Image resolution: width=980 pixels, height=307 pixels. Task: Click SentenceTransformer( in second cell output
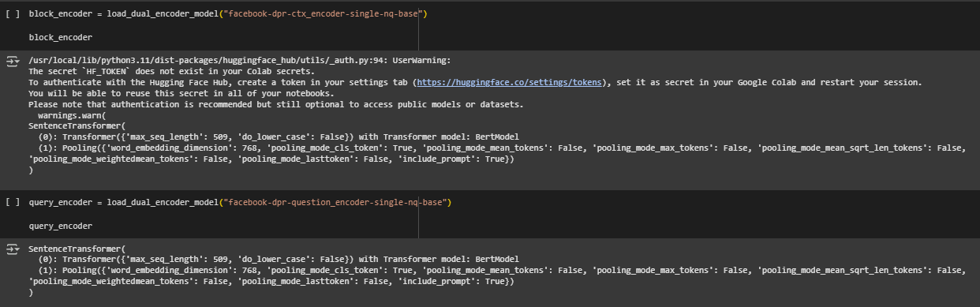tap(77, 249)
